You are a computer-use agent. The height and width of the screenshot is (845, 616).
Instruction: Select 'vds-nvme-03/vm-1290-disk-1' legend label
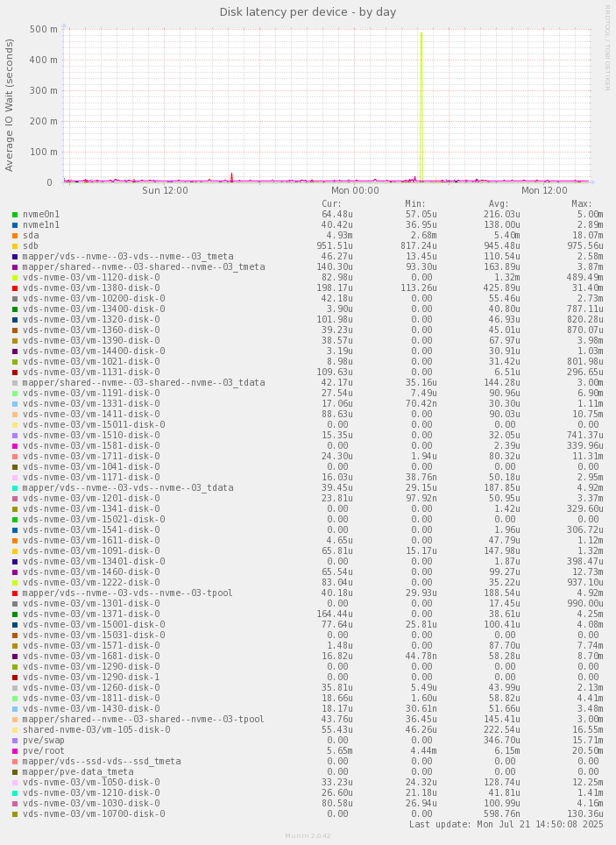(91, 678)
